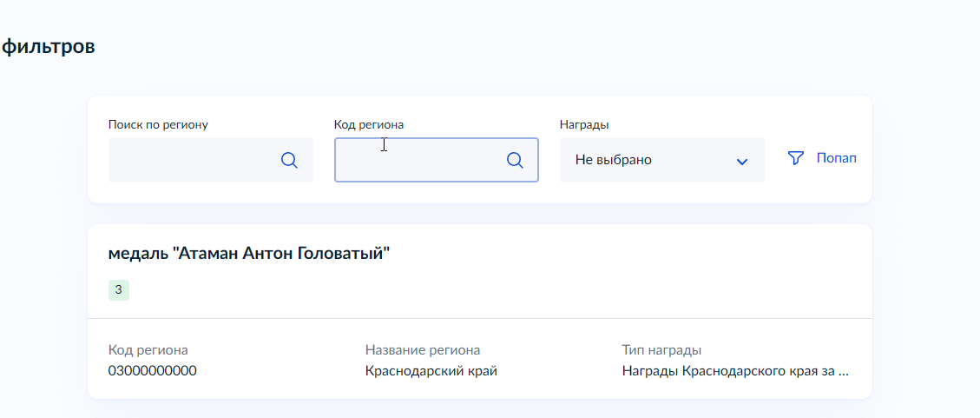Click the "Название региона" column label
Image resolution: width=980 pixels, height=418 pixels.
[423, 350]
